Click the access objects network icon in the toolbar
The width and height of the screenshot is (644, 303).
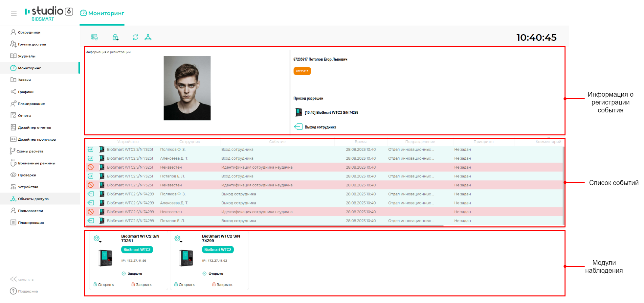coord(148,37)
